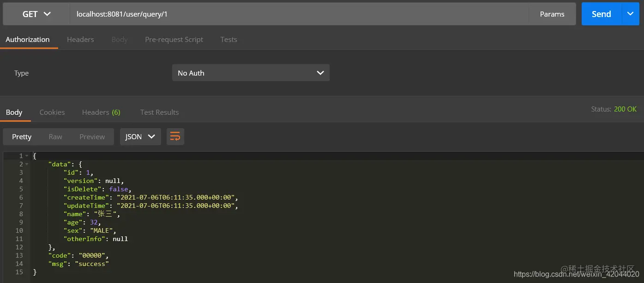Toggle line wrap icon
Image resolution: width=644 pixels, height=283 pixels.
175,136
